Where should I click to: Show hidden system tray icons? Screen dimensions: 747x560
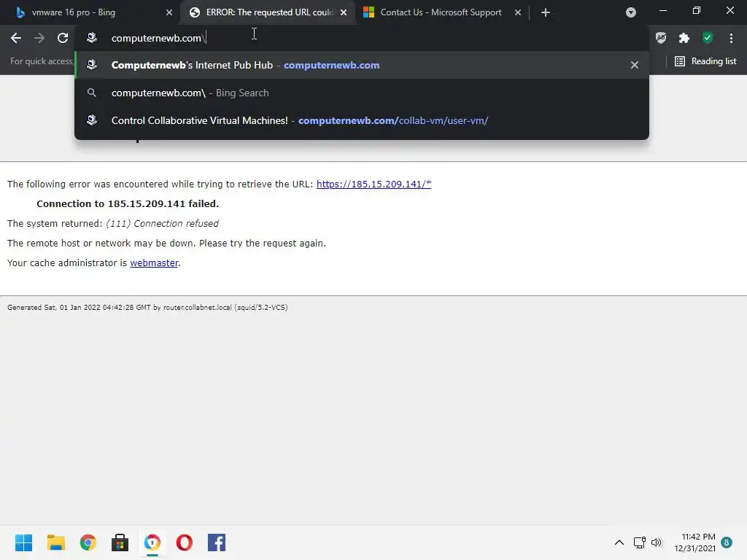point(619,542)
